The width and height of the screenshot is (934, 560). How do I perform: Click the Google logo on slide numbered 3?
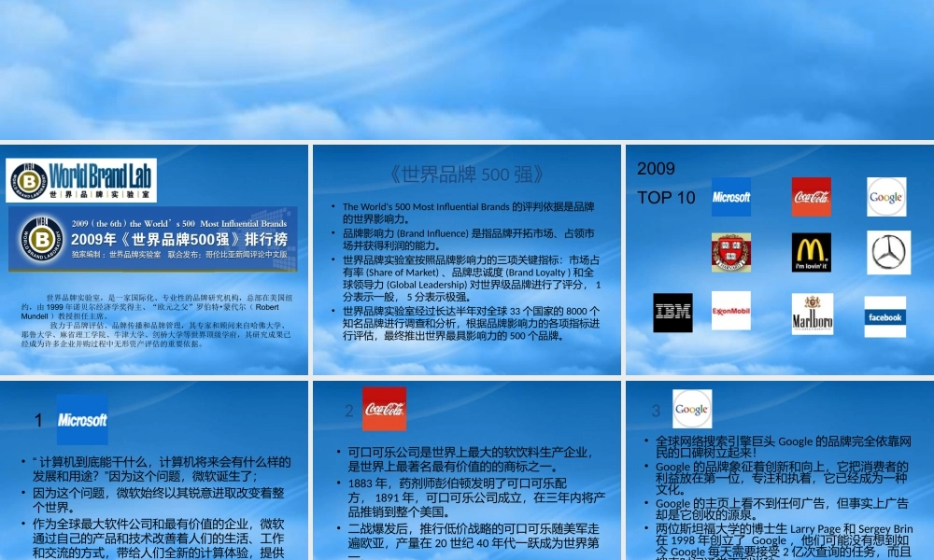pos(692,409)
